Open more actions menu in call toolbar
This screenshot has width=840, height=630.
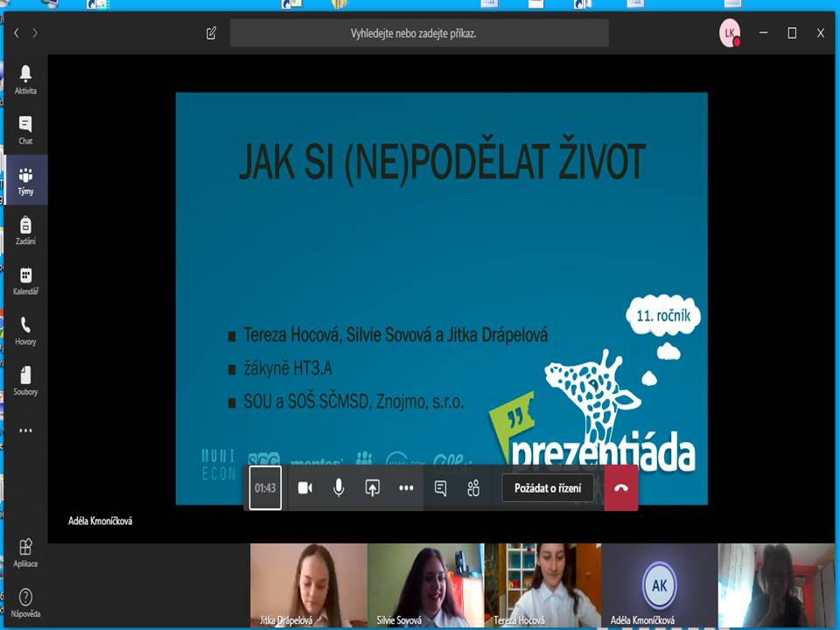pos(406,488)
